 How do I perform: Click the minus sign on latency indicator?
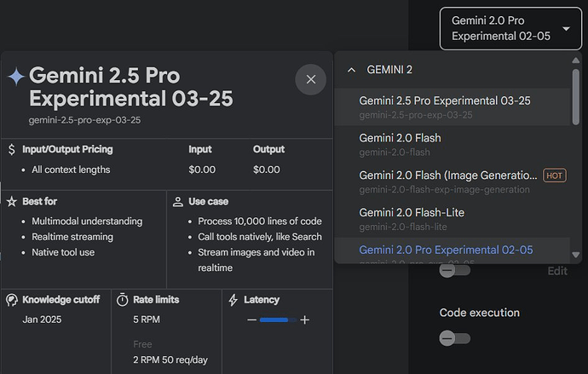(251, 320)
